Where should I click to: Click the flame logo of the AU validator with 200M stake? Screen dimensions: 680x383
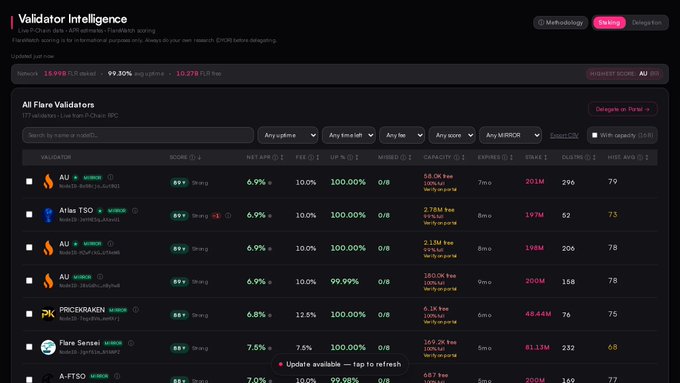48,281
